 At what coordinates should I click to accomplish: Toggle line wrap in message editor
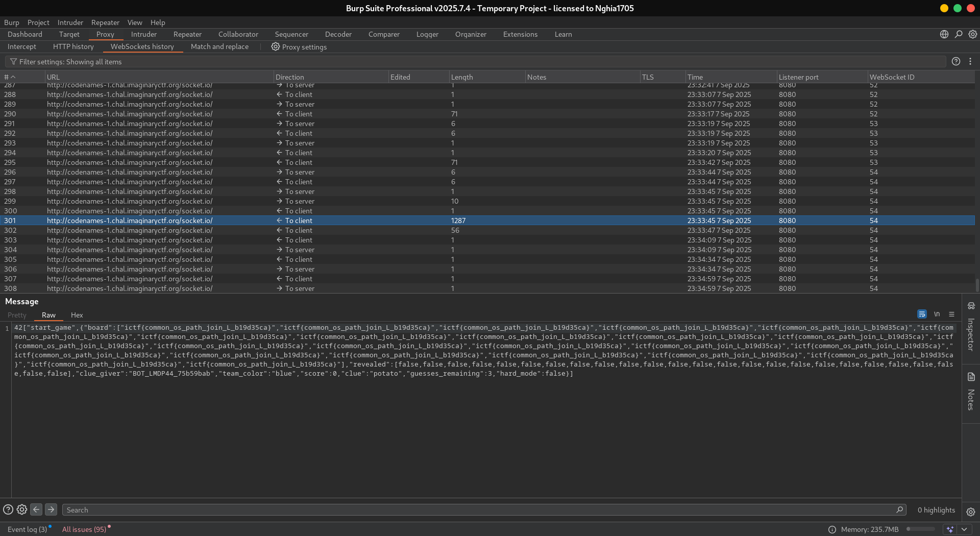coord(922,314)
